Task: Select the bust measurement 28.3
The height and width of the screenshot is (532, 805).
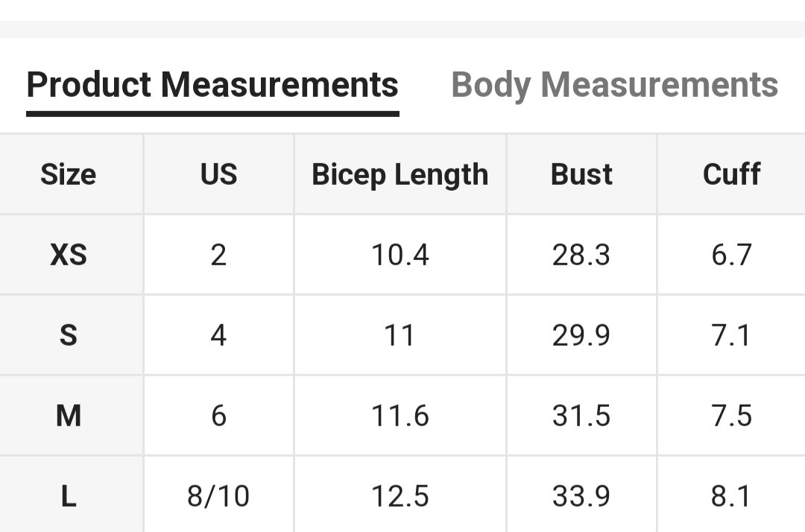Action: tap(581, 254)
